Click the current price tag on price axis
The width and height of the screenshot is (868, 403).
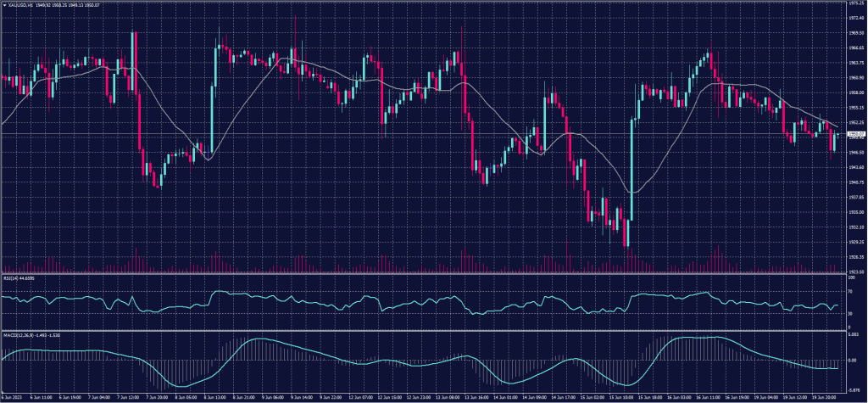(x=857, y=134)
